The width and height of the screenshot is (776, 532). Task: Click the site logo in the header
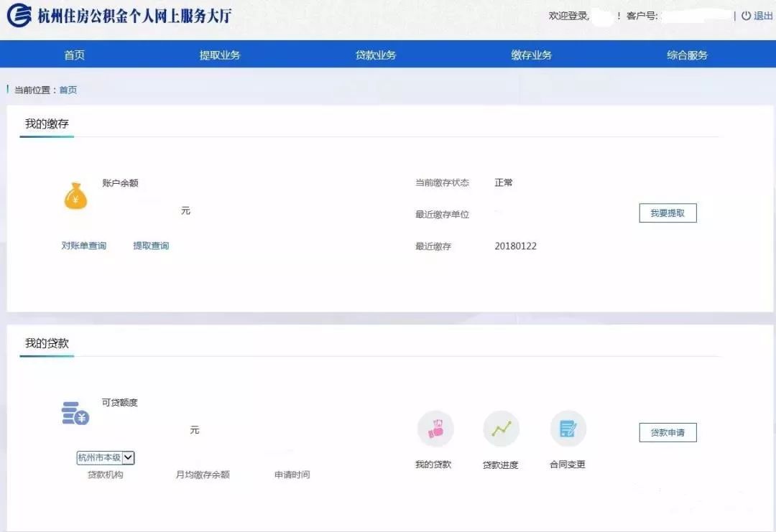pos(19,16)
